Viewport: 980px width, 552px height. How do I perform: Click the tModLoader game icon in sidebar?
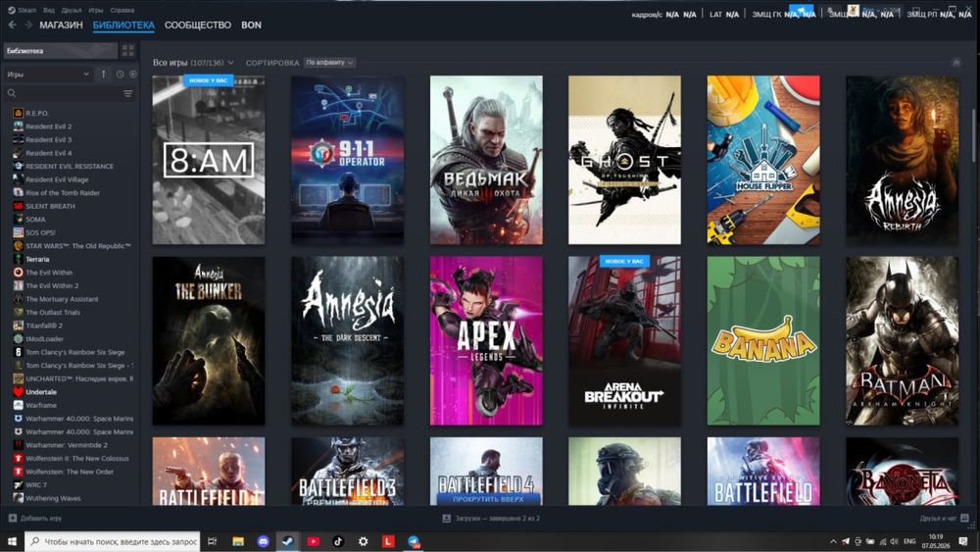click(18, 339)
